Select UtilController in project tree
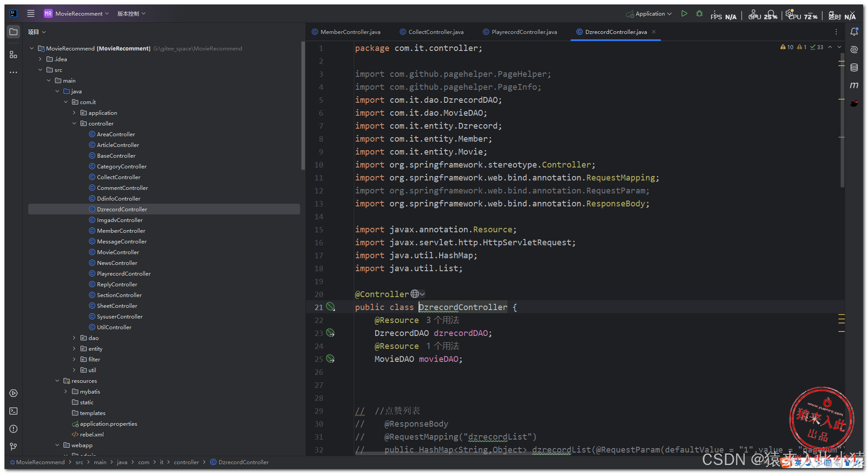868x474 pixels. 114,327
